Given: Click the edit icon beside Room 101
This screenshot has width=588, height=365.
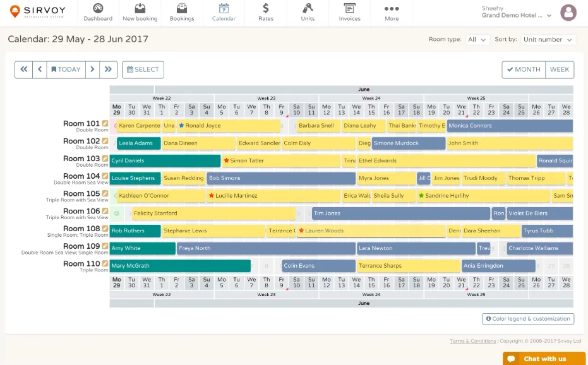Looking at the screenshot, I should (x=105, y=124).
